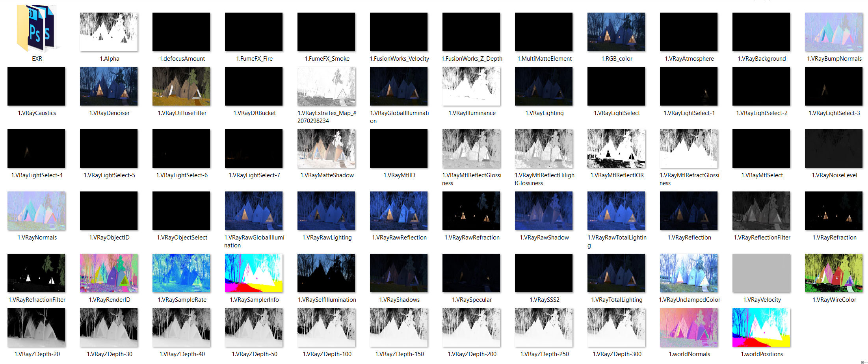Select the 1.VRayNoiseLevel thumbnail
The height and width of the screenshot is (364, 868).
click(834, 149)
